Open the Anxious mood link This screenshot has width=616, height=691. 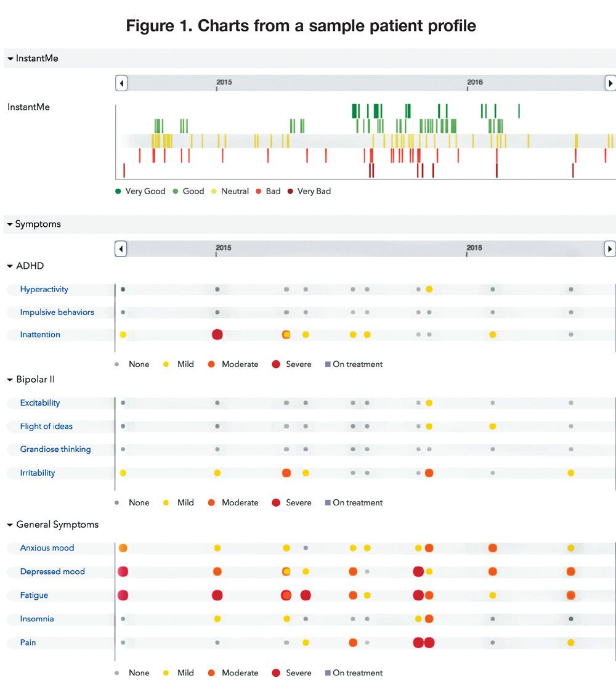pos(47,548)
